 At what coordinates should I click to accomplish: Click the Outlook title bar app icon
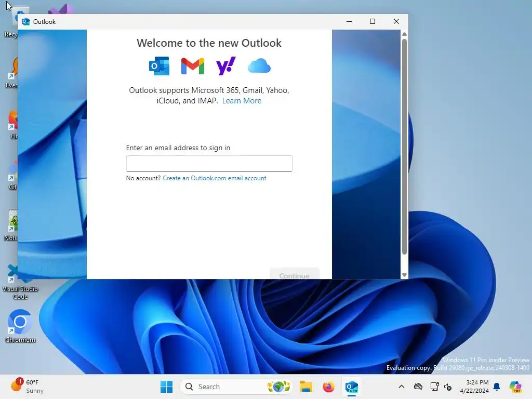25,22
